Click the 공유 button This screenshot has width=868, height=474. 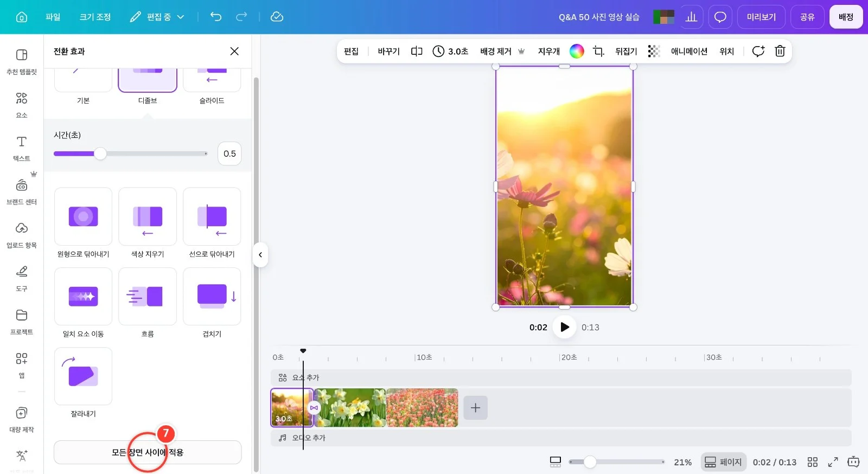(807, 17)
